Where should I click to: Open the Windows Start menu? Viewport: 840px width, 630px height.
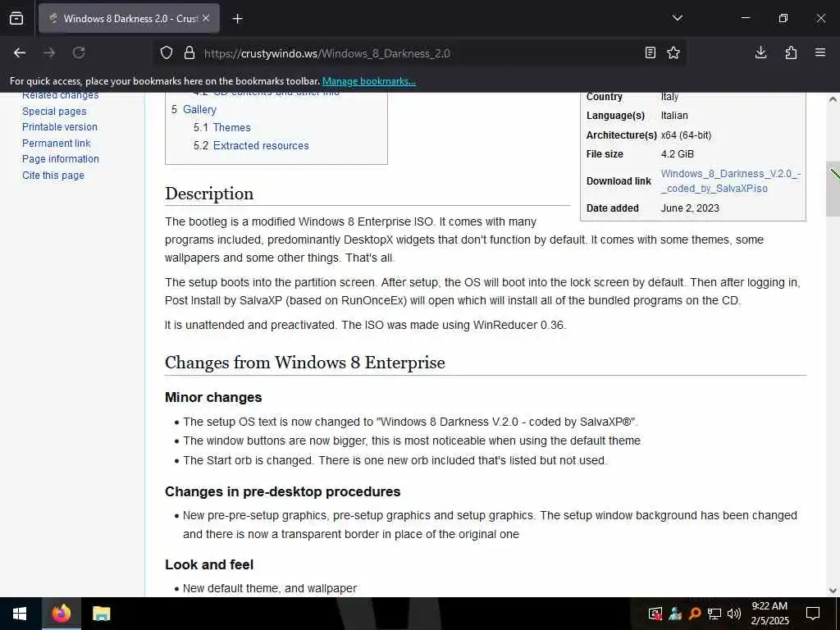(x=20, y=614)
